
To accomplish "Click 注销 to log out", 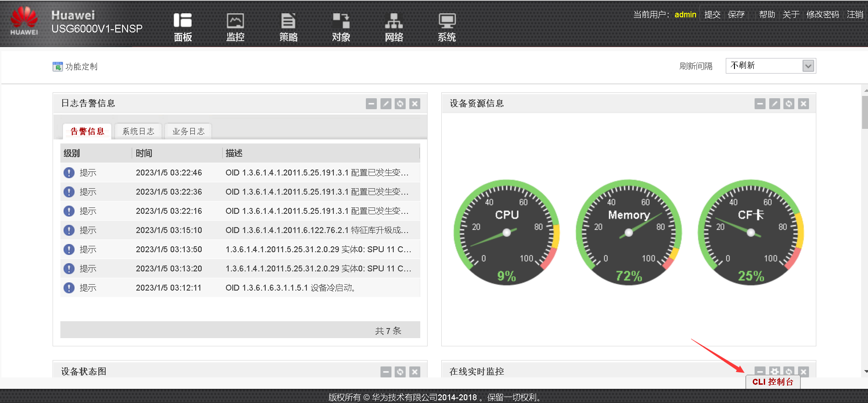I will 855,15.
